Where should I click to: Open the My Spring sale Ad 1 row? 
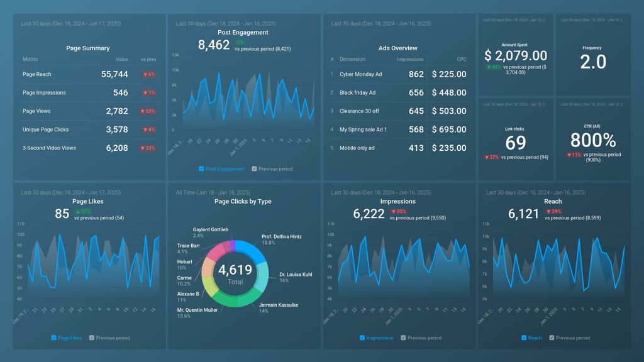(x=398, y=129)
